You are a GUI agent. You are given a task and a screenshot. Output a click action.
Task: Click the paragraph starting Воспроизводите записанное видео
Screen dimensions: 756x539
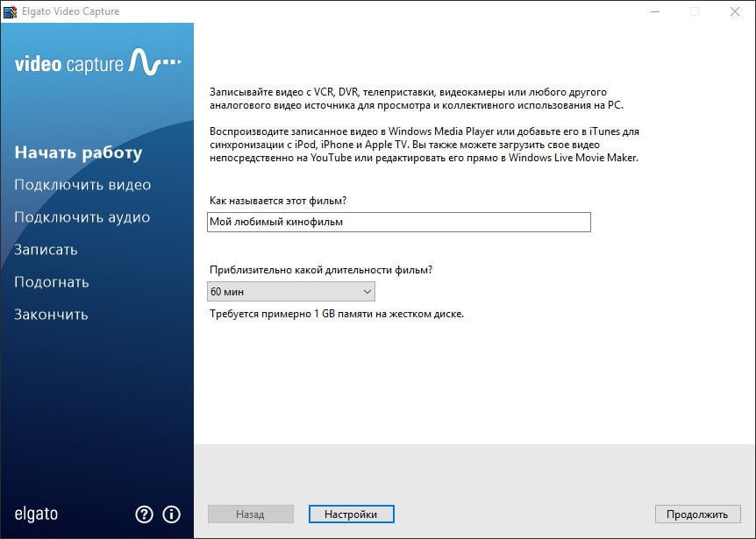[424, 145]
